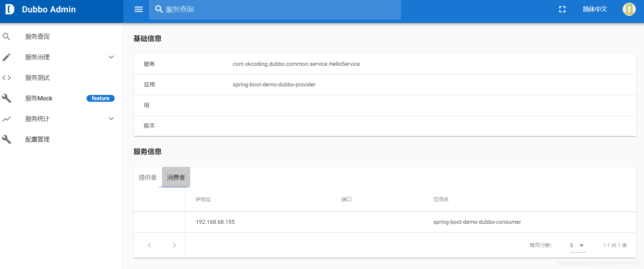Click the 1-1 共 1 条 pagination text
This screenshot has height=269, width=644.
pyautogui.click(x=615, y=245)
